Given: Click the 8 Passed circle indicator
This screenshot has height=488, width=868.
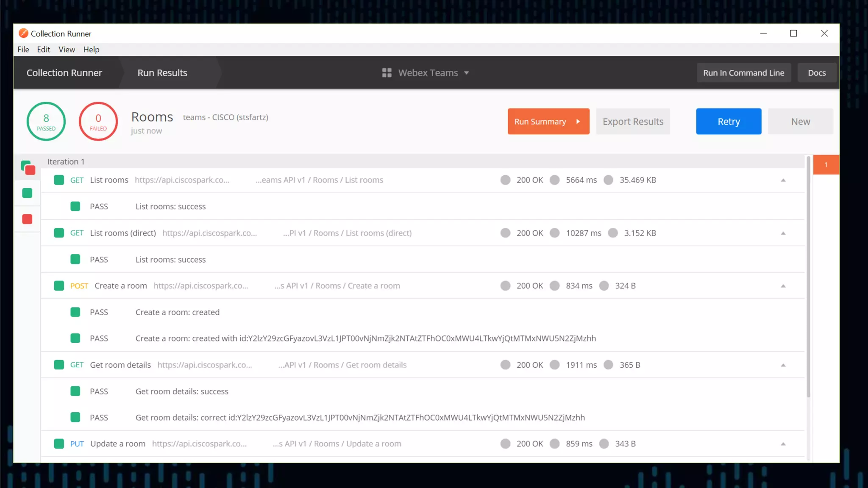Looking at the screenshot, I should point(46,122).
